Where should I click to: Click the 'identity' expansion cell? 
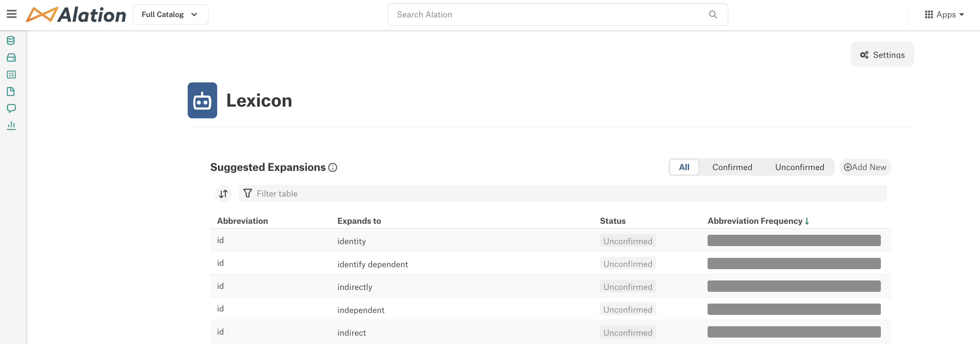pos(351,242)
